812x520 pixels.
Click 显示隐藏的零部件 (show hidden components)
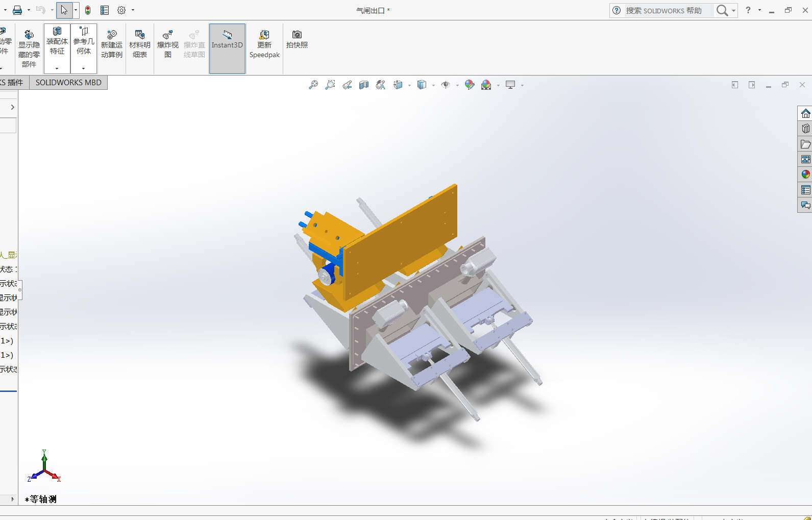click(x=29, y=48)
